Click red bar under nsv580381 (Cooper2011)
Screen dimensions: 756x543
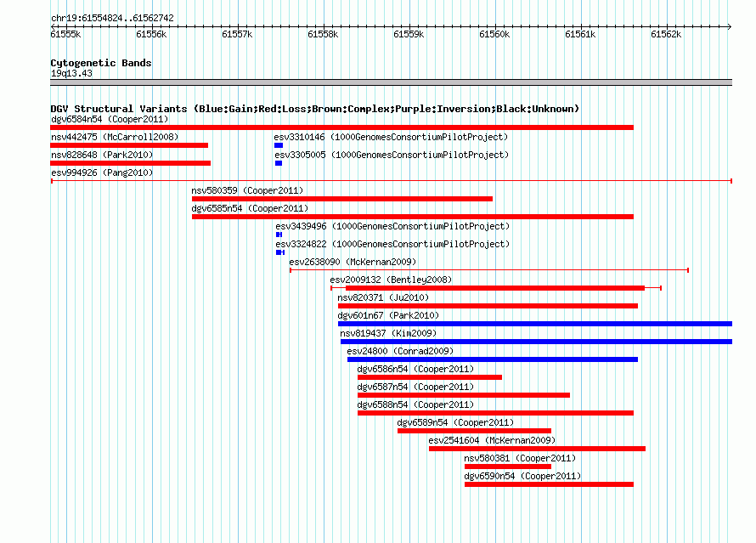point(508,467)
